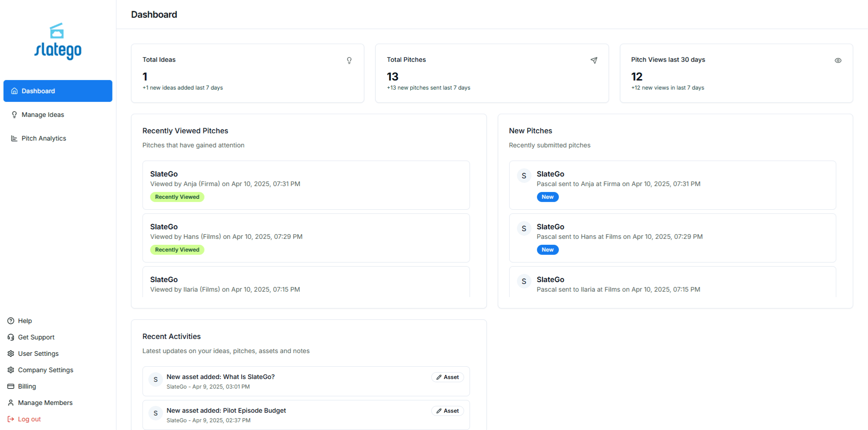Open pitch viewed by Anja (Firma)
This screenshot has height=430, width=868.
pos(306,185)
